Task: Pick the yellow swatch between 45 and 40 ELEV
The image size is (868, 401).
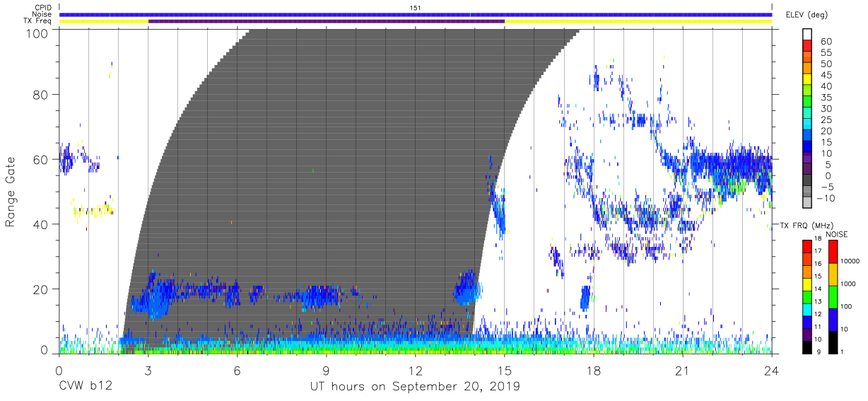Action: pyautogui.click(x=807, y=79)
